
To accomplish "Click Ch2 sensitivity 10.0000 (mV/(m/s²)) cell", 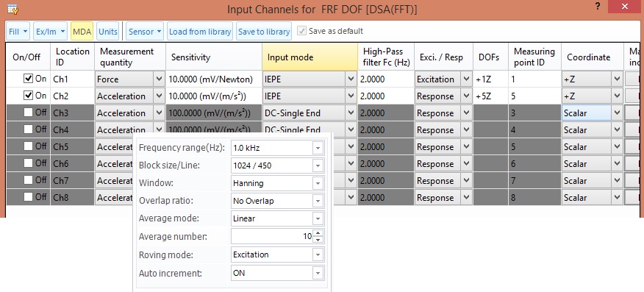I will click(214, 96).
